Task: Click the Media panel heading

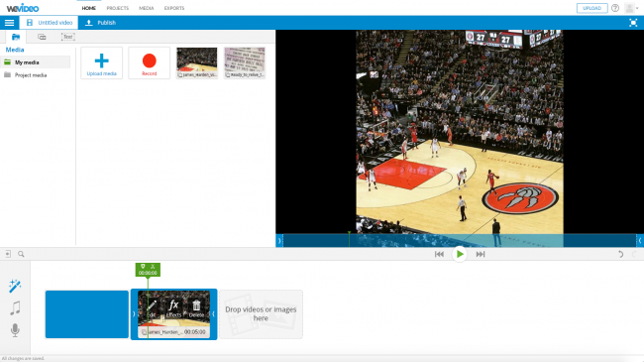Action: tap(15, 50)
